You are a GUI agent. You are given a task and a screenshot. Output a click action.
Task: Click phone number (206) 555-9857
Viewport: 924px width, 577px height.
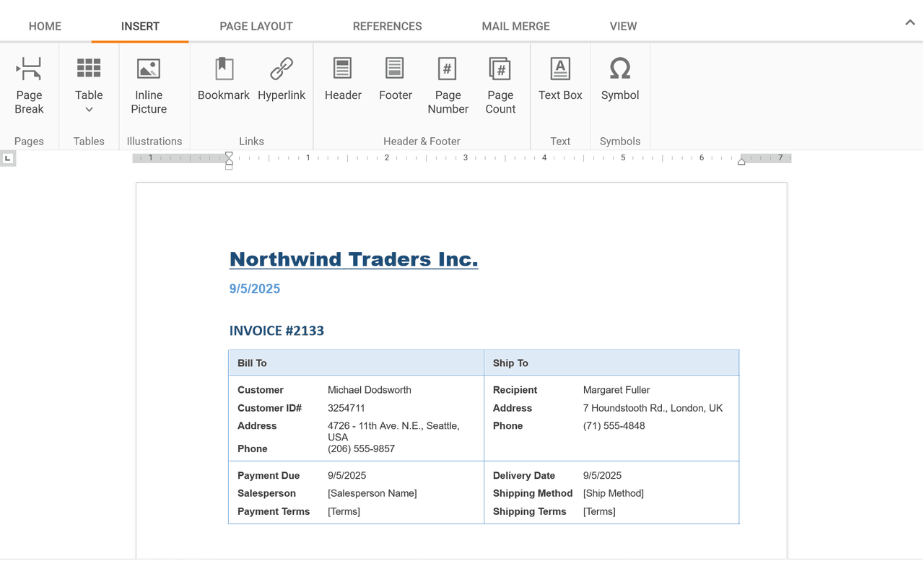pos(361,448)
